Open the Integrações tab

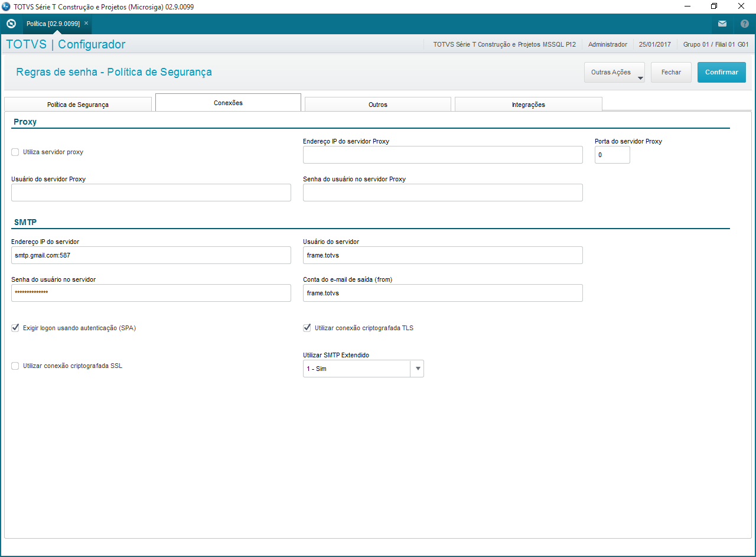(529, 105)
